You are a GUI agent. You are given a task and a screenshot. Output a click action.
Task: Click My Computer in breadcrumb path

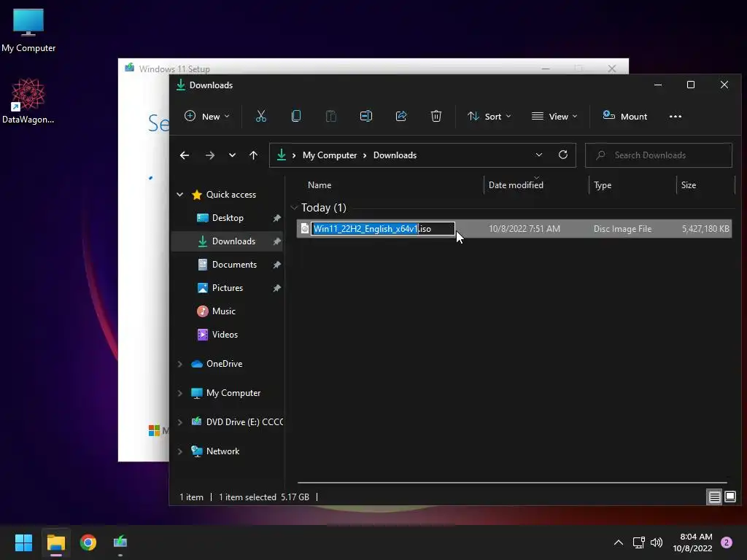tap(330, 155)
